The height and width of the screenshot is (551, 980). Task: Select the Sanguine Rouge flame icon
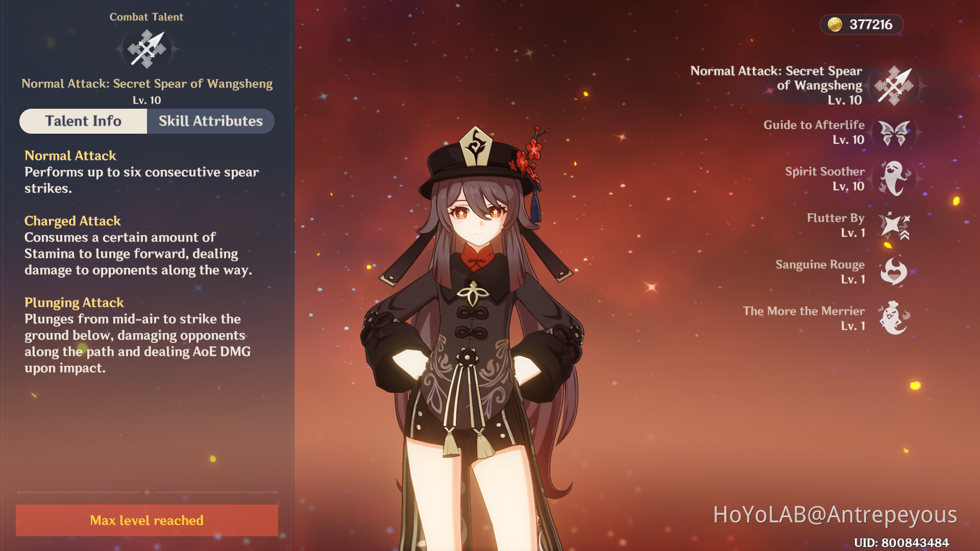tap(894, 271)
